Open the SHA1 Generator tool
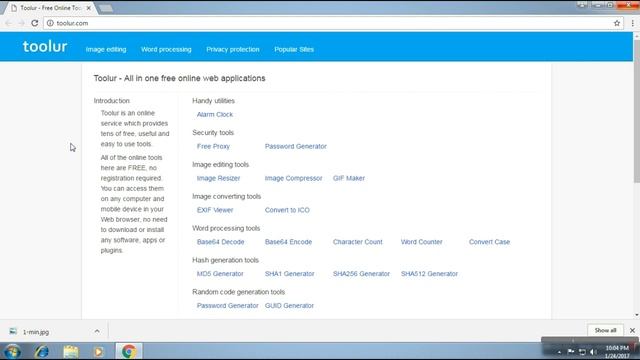 click(x=289, y=274)
